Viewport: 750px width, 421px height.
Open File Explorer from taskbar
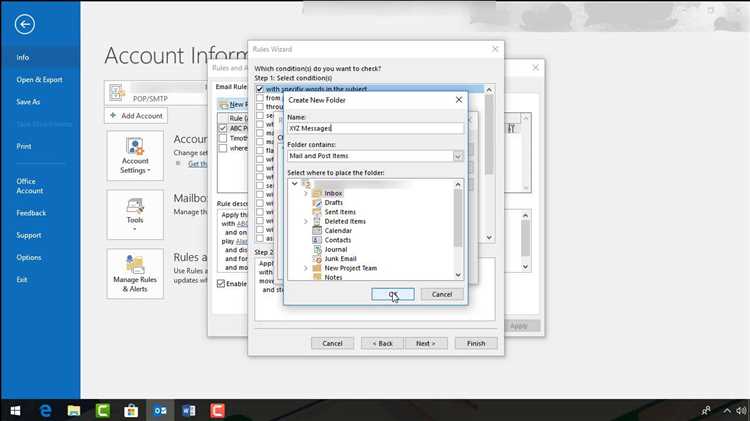click(74, 410)
